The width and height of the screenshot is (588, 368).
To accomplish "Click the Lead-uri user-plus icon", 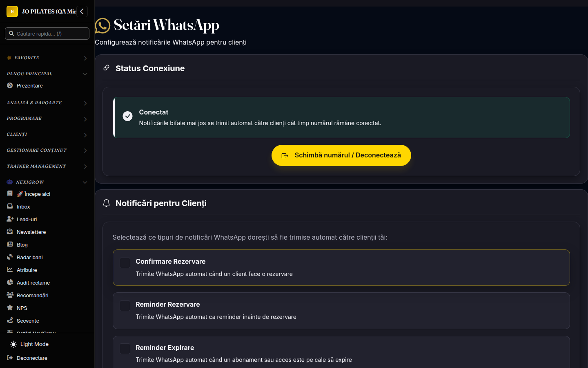I will [10, 219].
